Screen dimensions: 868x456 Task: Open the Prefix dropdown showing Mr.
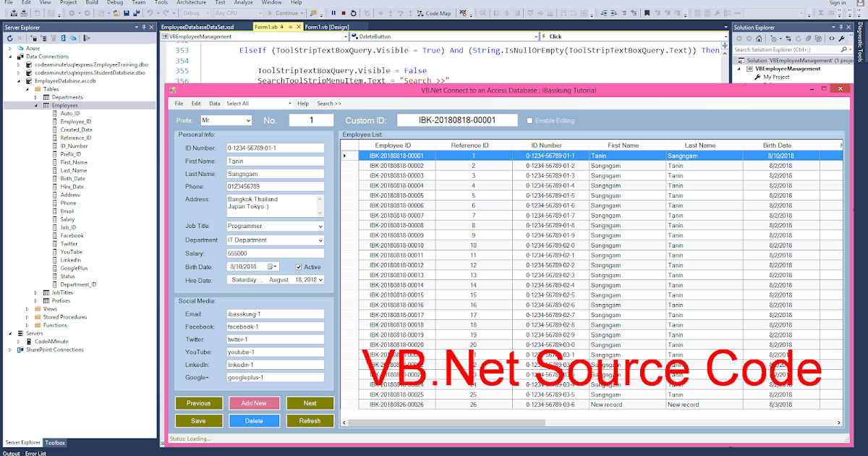click(x=247, y=119)
